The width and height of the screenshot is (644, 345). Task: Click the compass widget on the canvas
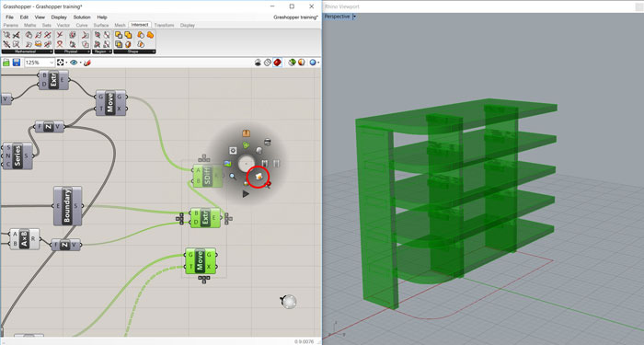point(289,302)
